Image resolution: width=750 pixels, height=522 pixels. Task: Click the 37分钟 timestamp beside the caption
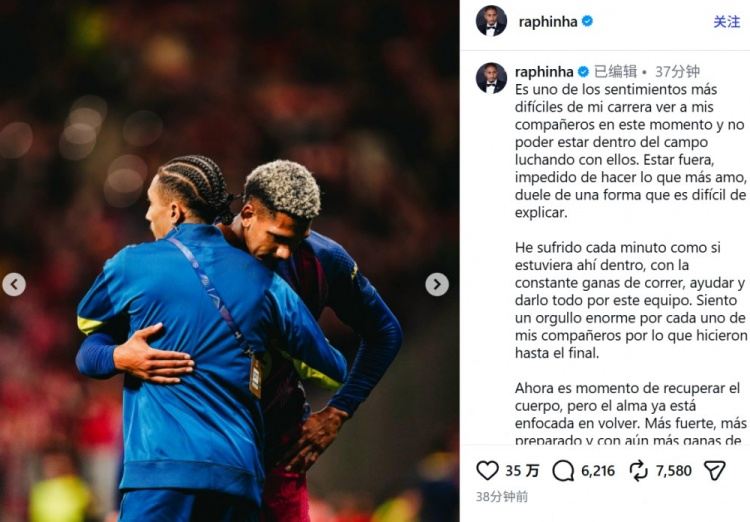[x=677, y=72]
